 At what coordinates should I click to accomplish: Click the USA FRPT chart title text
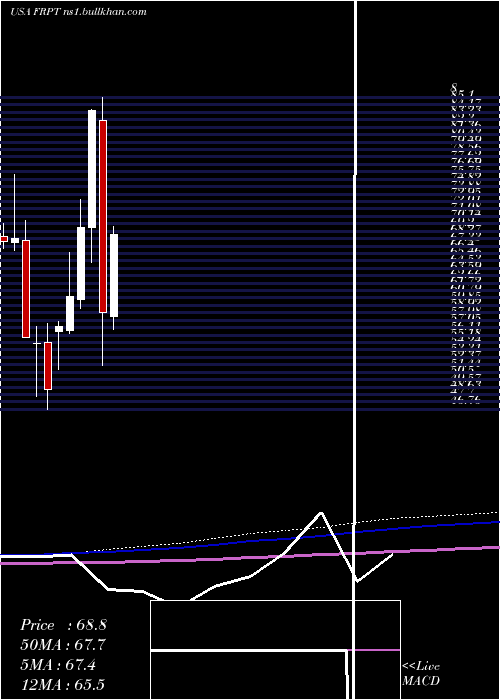78,12
